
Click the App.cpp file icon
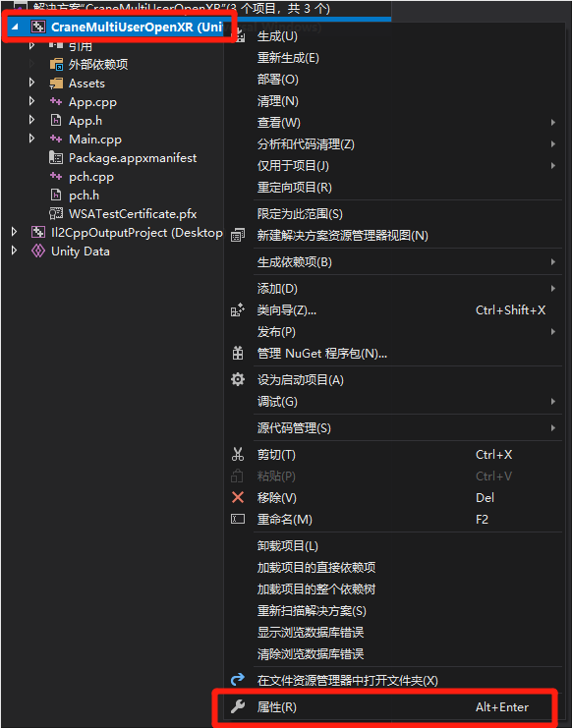click(x=56, y=101)
